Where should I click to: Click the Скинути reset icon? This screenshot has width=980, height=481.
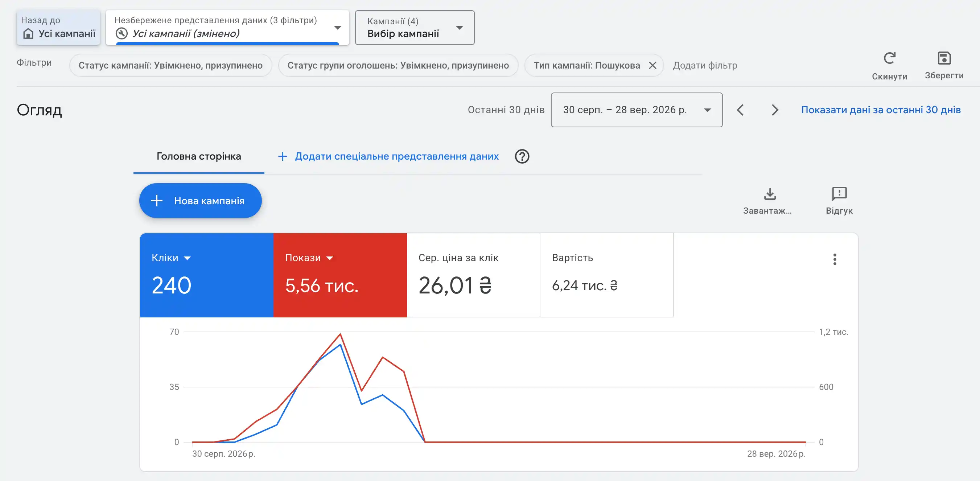(889, 58)
